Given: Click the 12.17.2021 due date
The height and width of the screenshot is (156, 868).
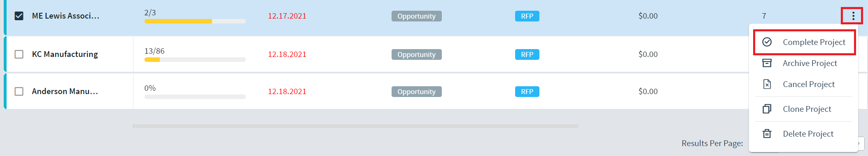Looking at the screenshot, I should [287, 16].
